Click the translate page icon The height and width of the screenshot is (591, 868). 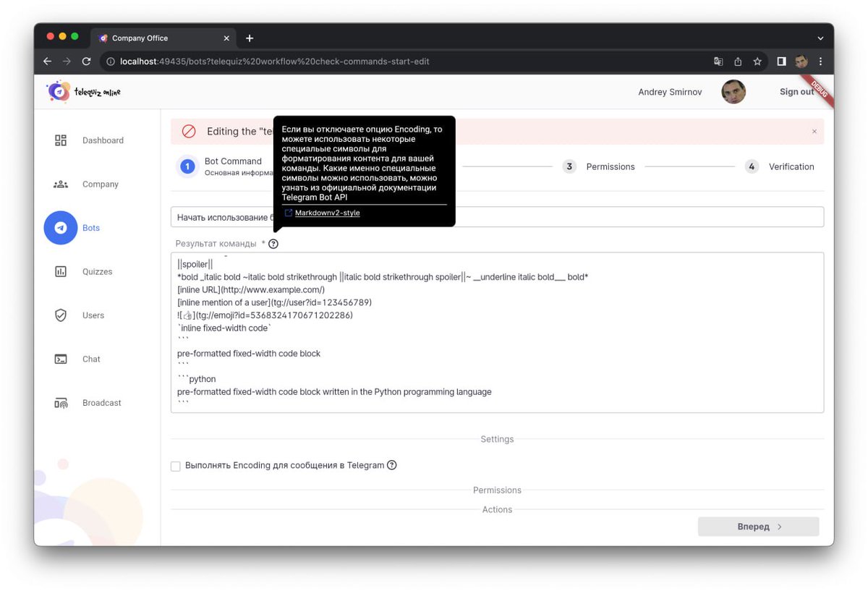coord(718,61)
